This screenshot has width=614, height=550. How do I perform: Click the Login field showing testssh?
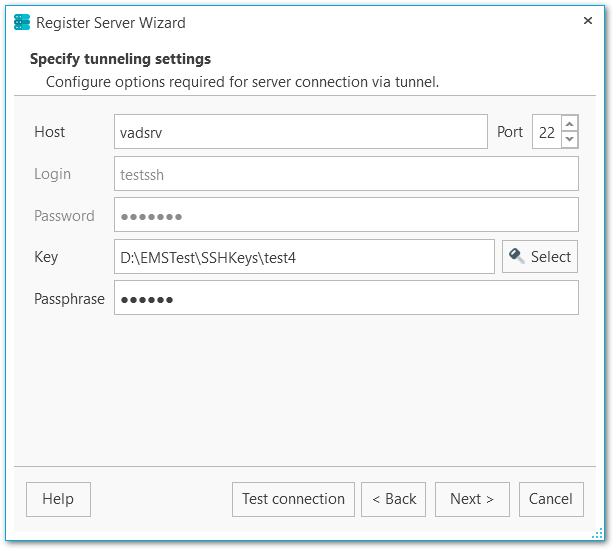point(346,174)
